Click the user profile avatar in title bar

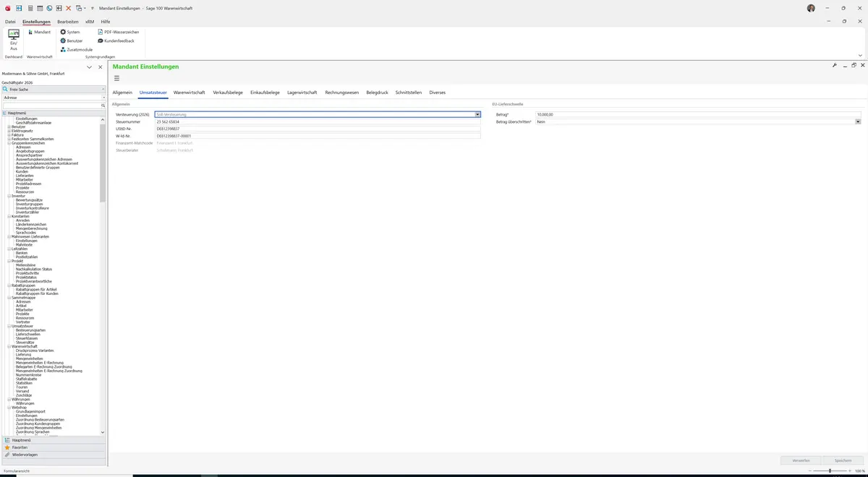point(811,8)
